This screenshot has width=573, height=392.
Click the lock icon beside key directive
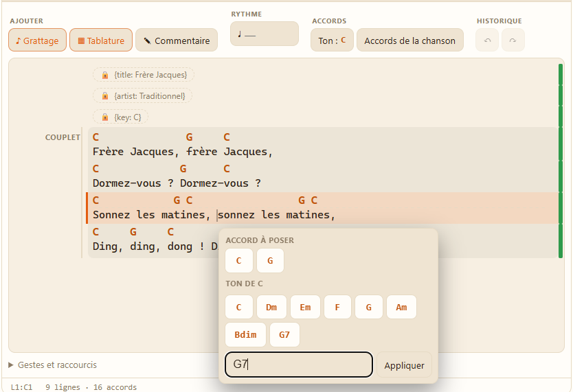pos(105,117)
